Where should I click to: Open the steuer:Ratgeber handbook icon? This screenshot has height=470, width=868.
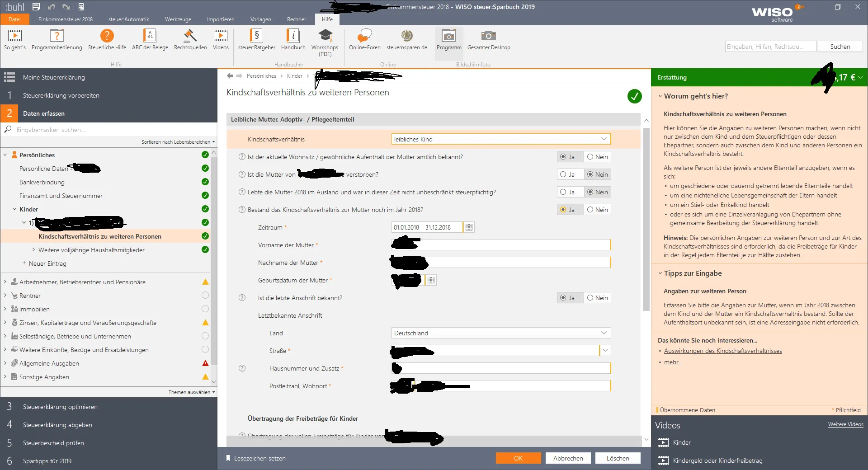256,36
